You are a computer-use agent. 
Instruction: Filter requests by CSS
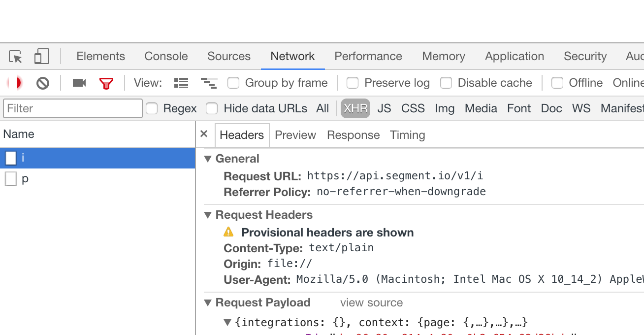coord(413,108)
